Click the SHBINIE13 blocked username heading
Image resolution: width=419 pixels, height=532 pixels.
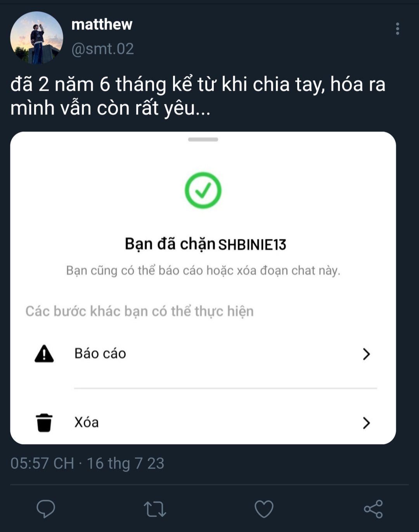(x=252, y=245)
